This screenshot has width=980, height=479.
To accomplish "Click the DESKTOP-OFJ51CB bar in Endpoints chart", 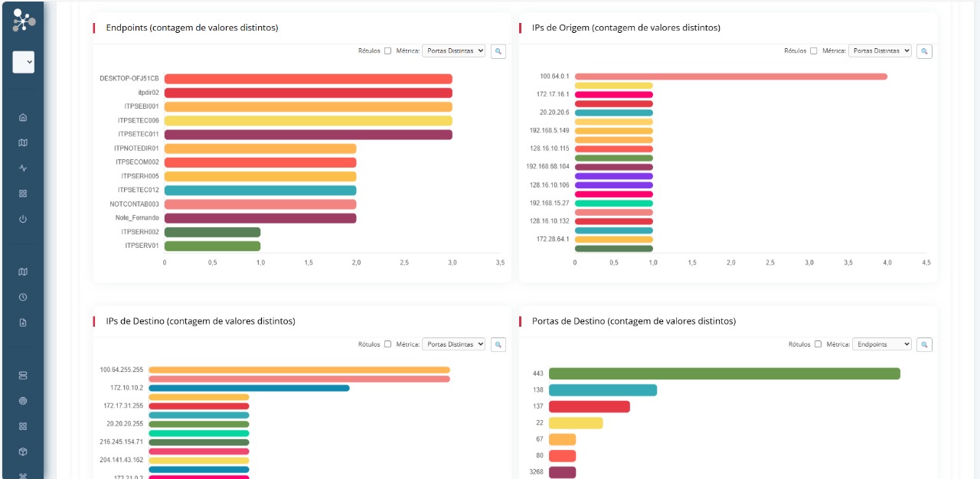I will pyautogui.click(x=308, y=79).
